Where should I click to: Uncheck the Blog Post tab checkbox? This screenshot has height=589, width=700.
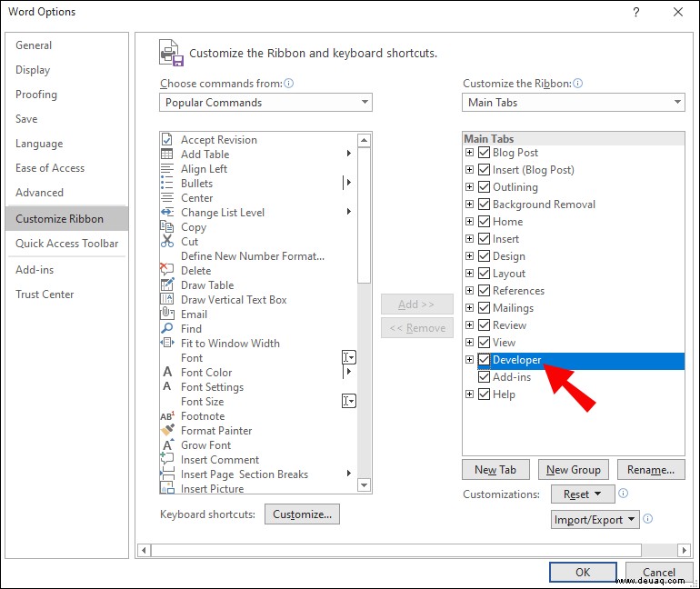tap(484, 153)
